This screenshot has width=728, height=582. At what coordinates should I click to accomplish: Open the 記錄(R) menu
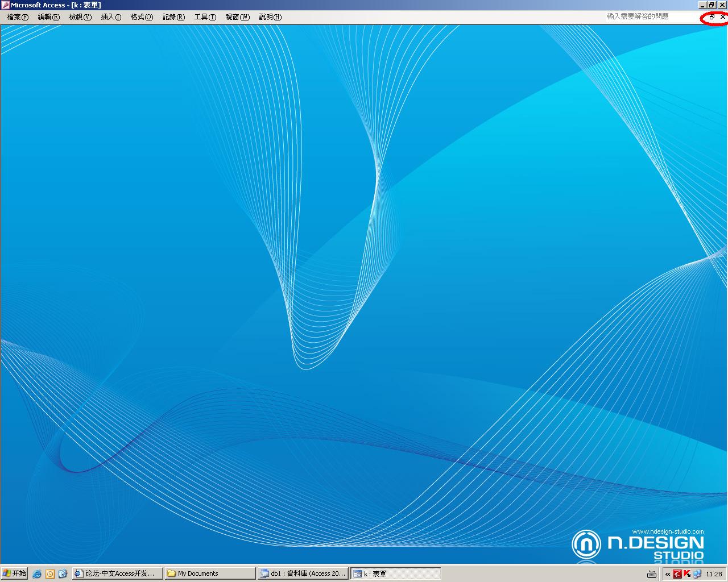(173, 17)
